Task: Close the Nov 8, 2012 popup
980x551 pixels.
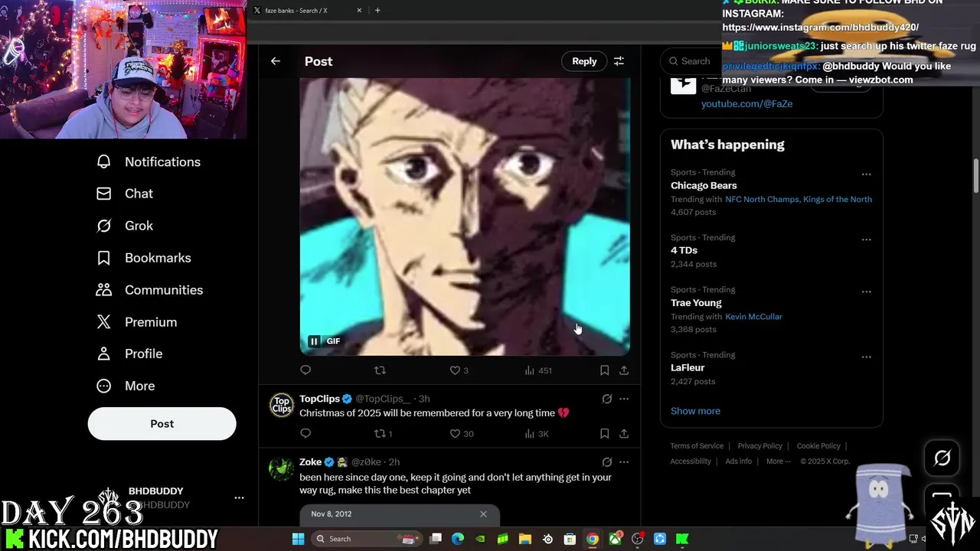Action: (x=483, y=514)
